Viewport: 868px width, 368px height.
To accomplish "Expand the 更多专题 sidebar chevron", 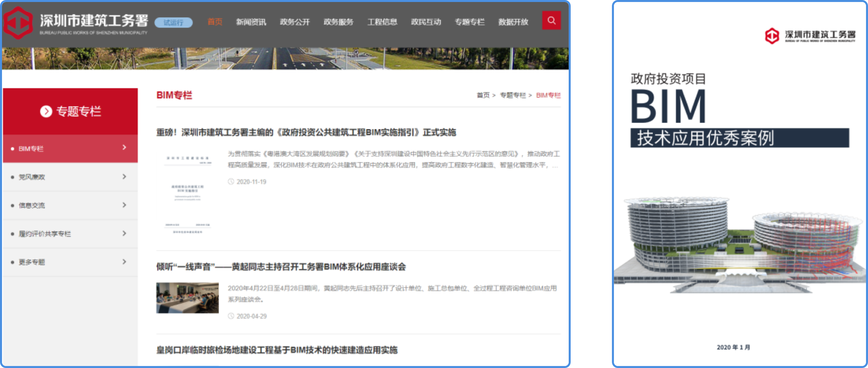I will coord(124,261).
